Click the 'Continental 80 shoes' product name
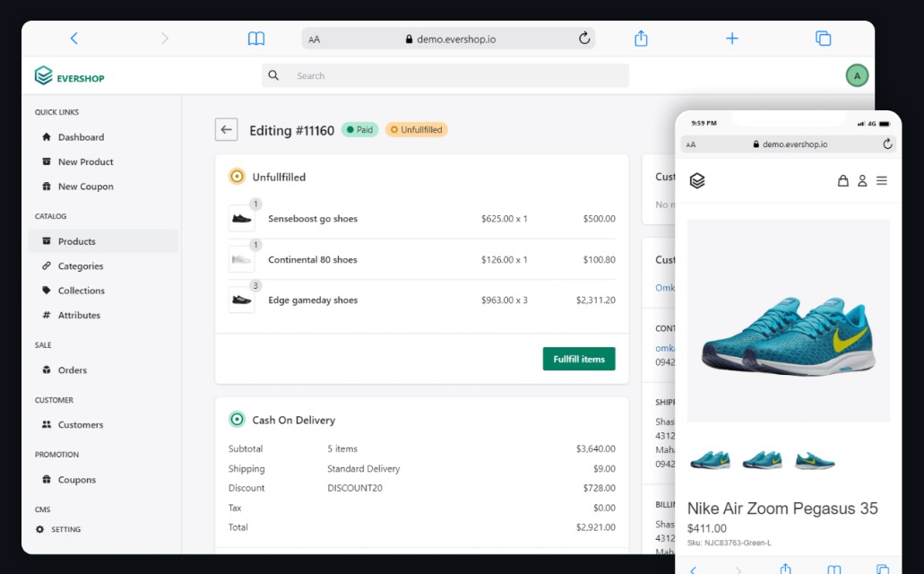 pyautogui.click(x=312, y=259)
